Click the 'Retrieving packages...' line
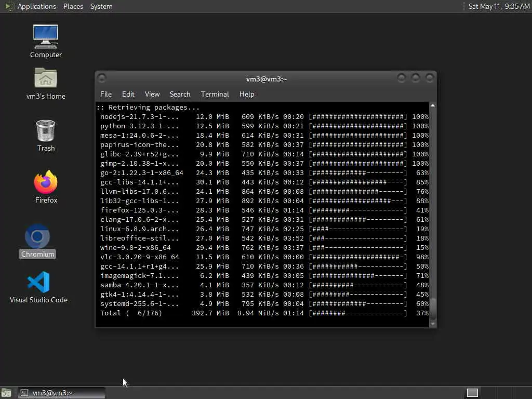Screen dimensions: 532x399 [x=148, y=108]
